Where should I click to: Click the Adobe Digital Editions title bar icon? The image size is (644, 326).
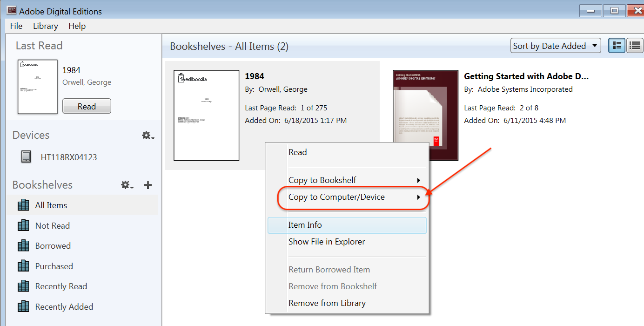(12, 11)
